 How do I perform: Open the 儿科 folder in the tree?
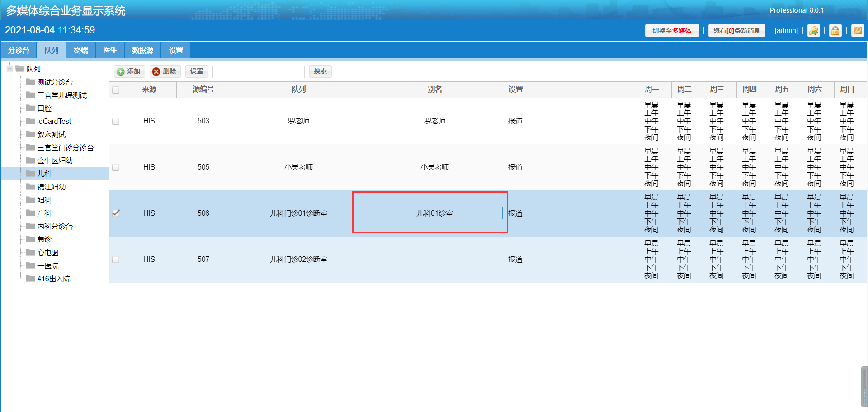click(x=44, y=174)
